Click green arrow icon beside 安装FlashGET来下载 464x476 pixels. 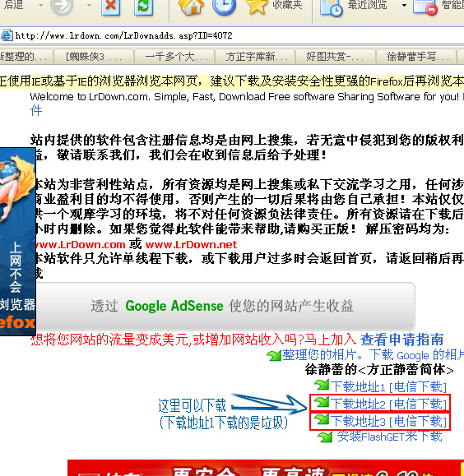pyautogui.click(x=325, y=437)
